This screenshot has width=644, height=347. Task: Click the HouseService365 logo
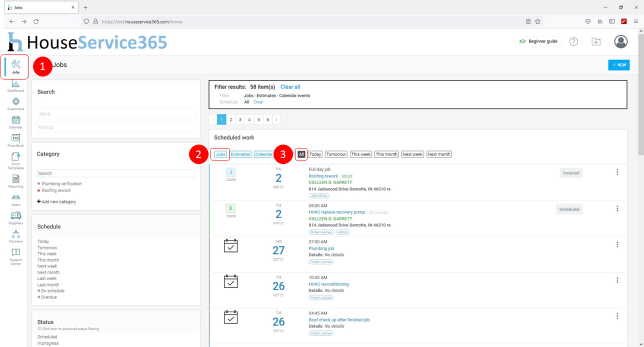tap(87, 42)
